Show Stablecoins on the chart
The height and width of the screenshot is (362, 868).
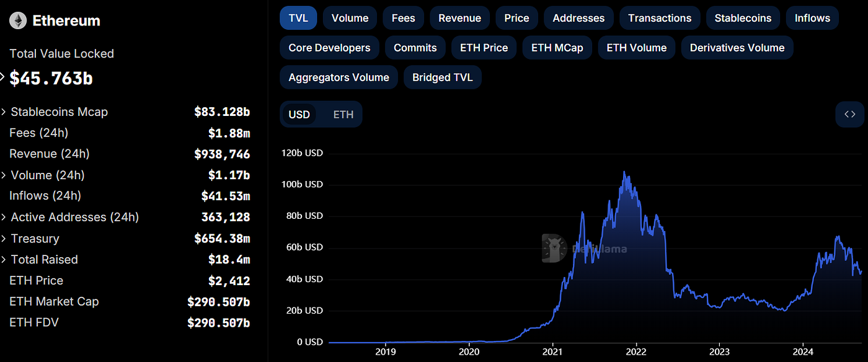coord(743,18)
